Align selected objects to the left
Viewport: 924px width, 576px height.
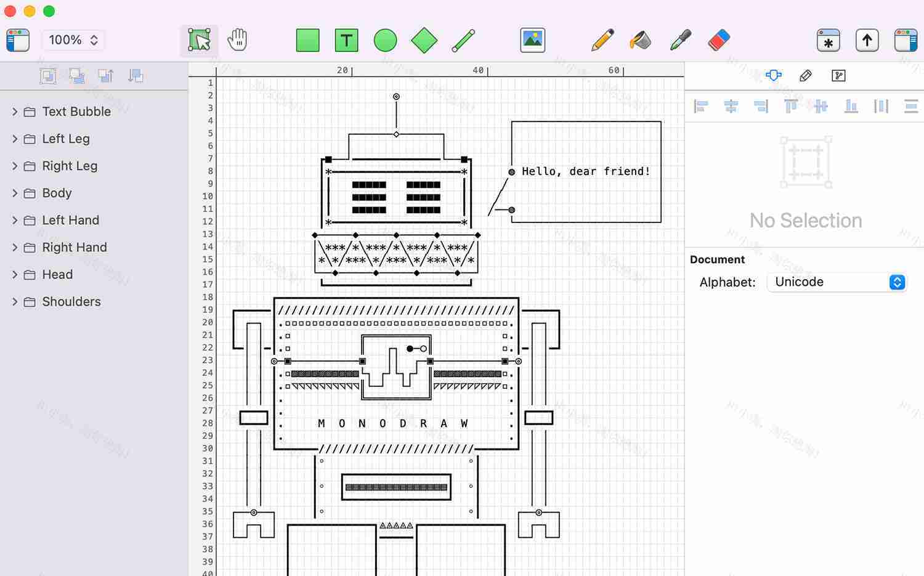[x=700, y=106]
